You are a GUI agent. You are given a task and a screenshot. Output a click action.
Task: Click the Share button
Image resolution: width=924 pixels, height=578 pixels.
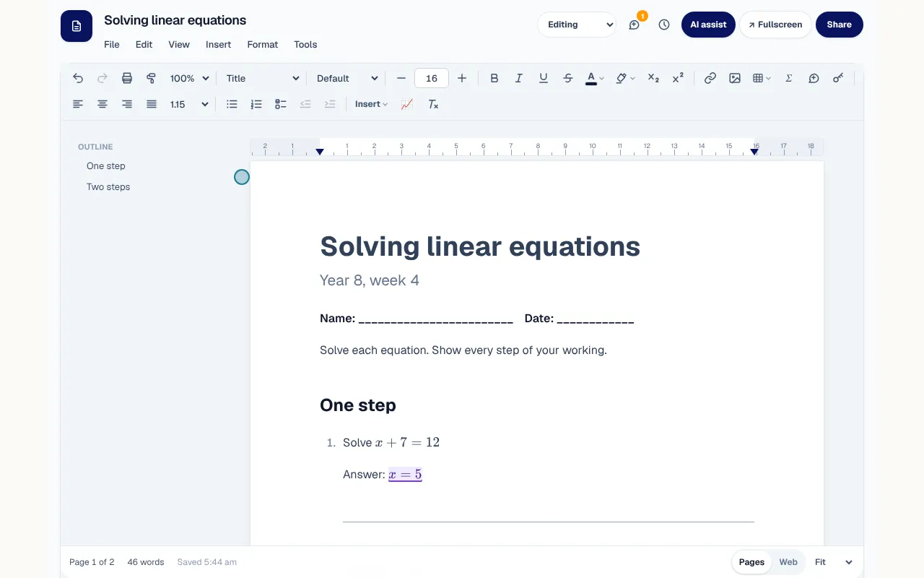pyautogui.click(x=840, y=25)
